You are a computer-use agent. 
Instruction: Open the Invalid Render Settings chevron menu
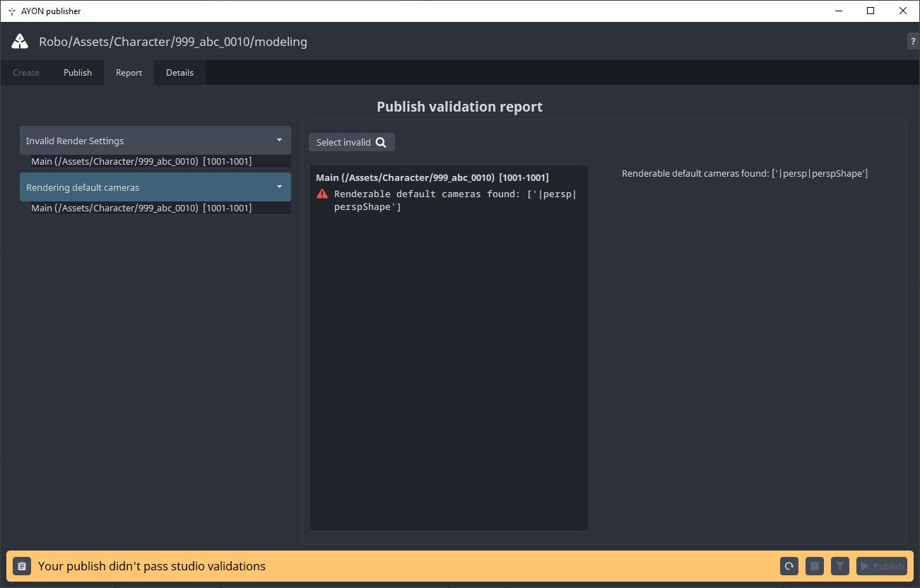281,140
